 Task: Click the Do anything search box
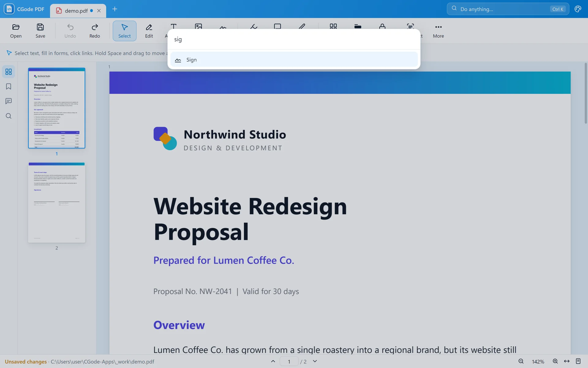coord(508,9)
